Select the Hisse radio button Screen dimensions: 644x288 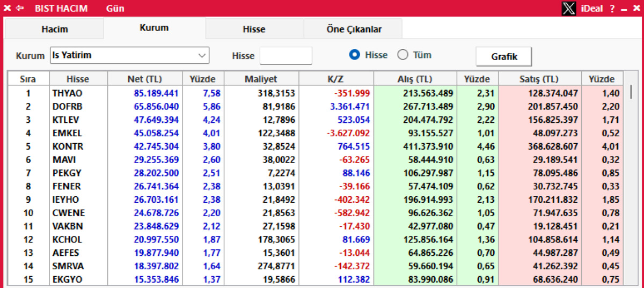(x=354, y=55)
